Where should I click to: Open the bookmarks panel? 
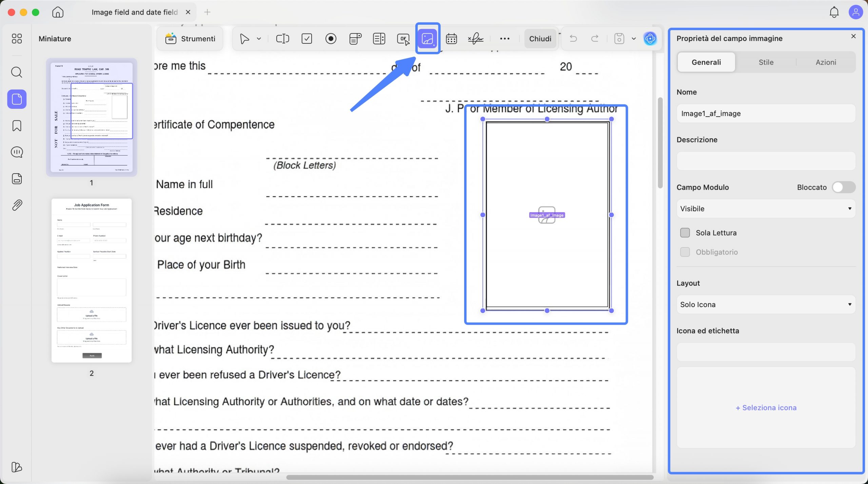pyautogui.click(x=17, y=126)
